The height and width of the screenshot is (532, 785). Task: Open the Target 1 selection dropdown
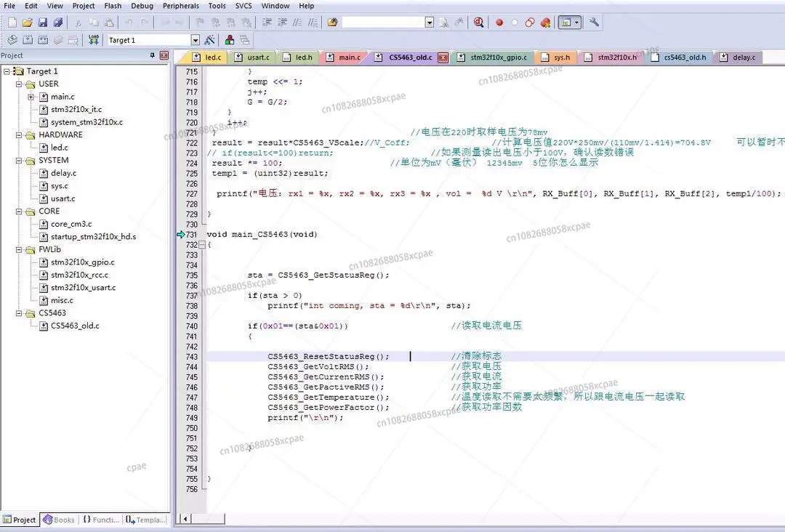[x=195, y=41]
